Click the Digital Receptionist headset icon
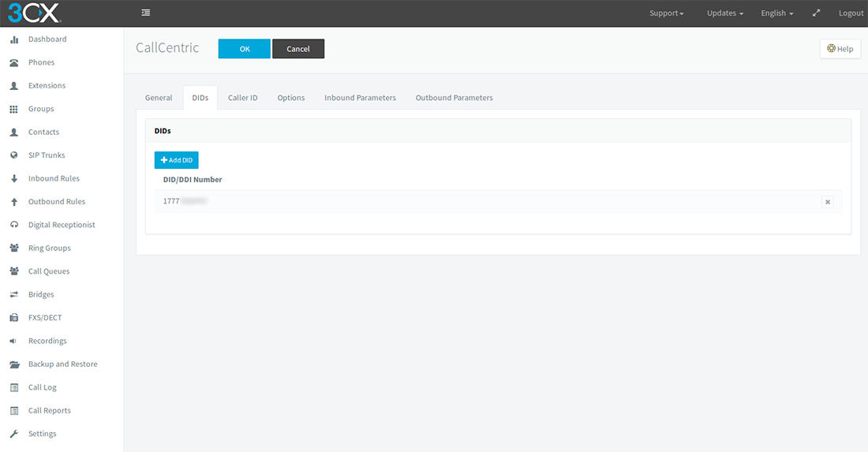The height and width of the screenshot is (452, 868). tap(13, 225)
